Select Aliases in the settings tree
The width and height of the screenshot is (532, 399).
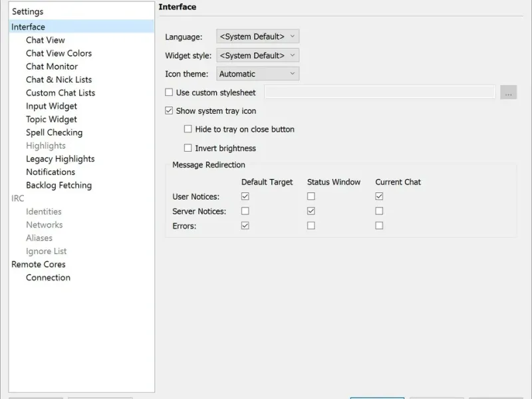[x=39, y=238]
